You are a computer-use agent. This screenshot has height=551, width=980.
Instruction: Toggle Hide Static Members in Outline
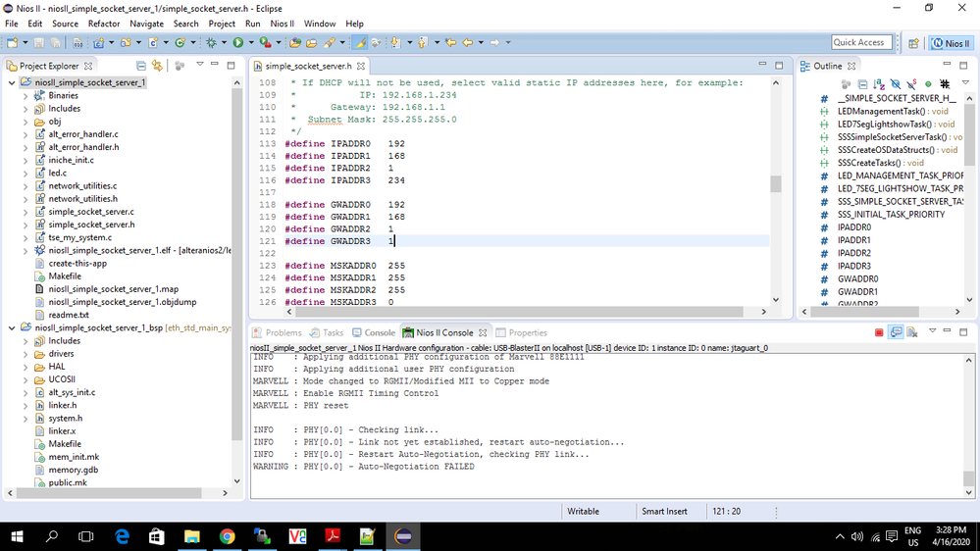910,85
